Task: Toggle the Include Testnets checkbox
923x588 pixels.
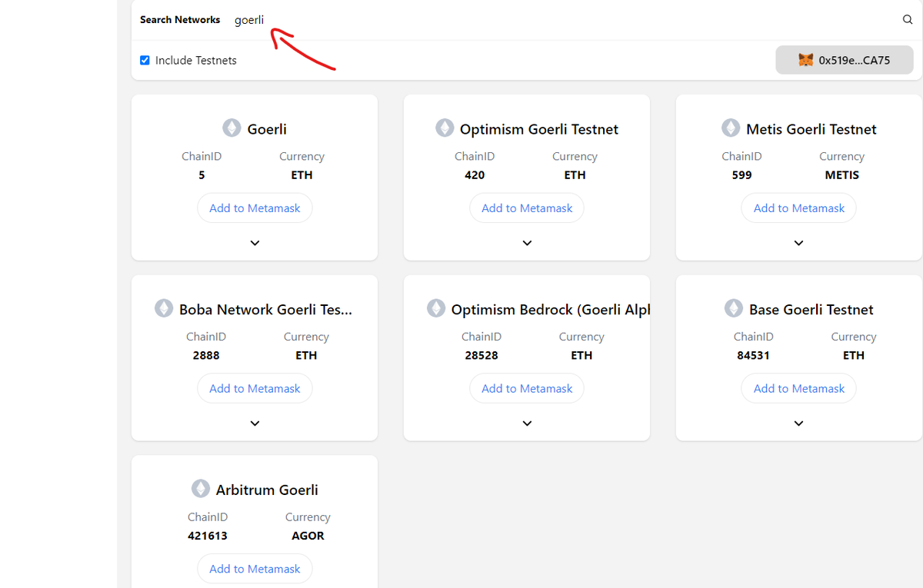Action: click(x=145, y=60)
